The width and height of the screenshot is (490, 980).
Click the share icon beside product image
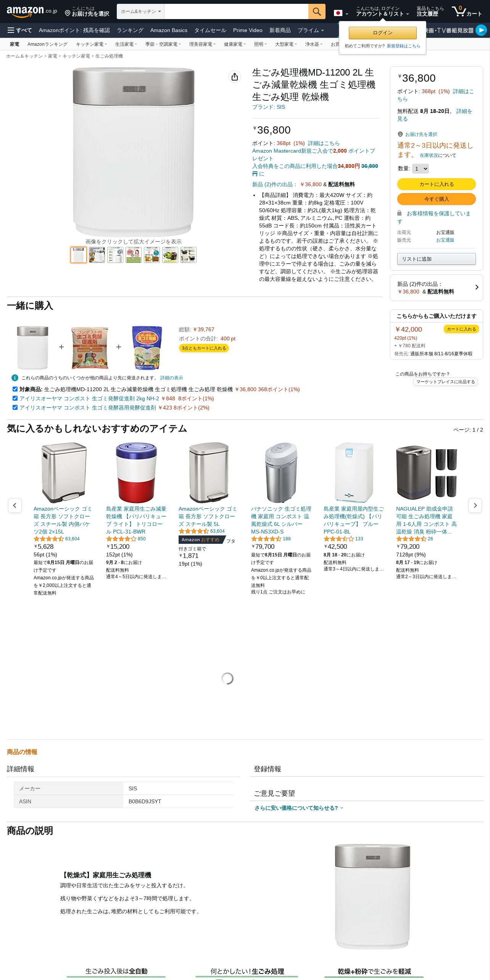click(235, 77)
